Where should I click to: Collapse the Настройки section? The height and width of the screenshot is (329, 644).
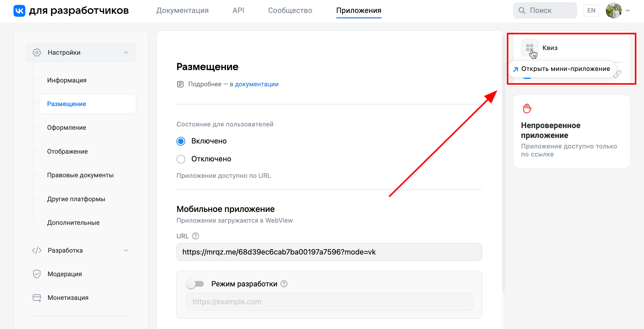click(126, 52)
